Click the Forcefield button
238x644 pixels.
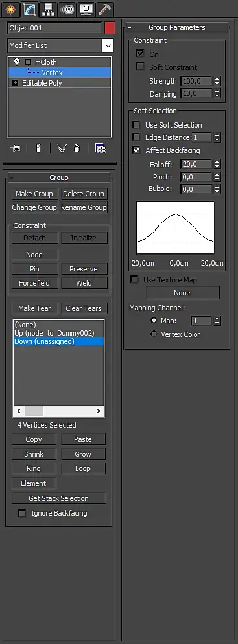tap(34, 283)
